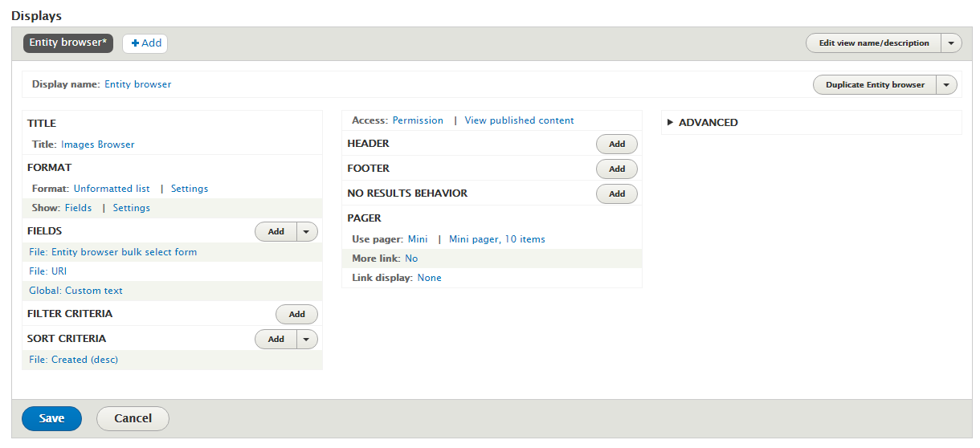Image resolution: width=980 pixels, height=448 pixels.
Task: Click the Add display button
Action: (145, 43)
